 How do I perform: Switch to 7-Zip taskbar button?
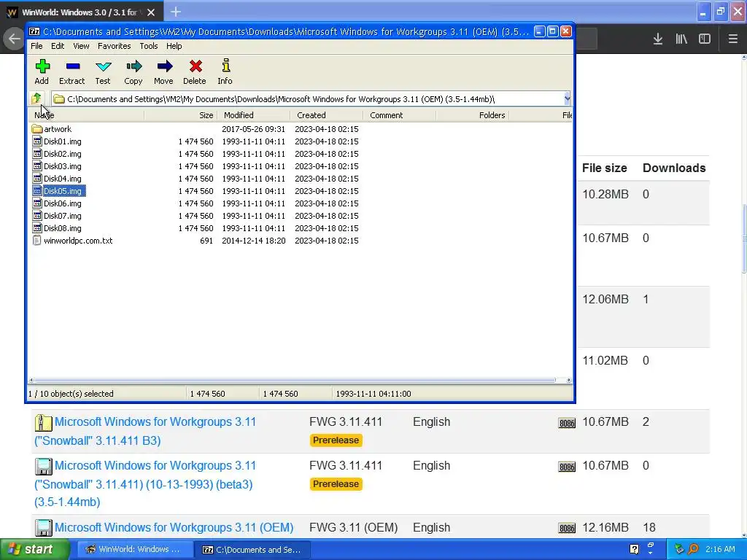tap(252, 550)
